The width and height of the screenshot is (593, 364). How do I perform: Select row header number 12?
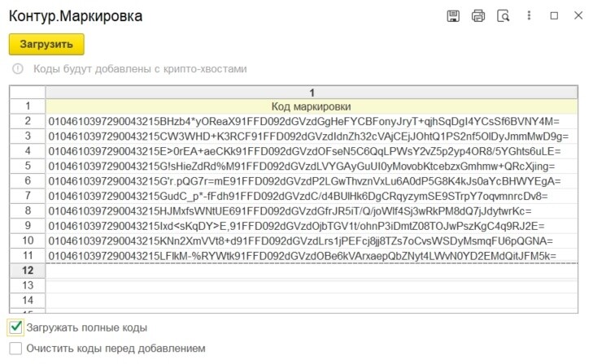point(27,271)
